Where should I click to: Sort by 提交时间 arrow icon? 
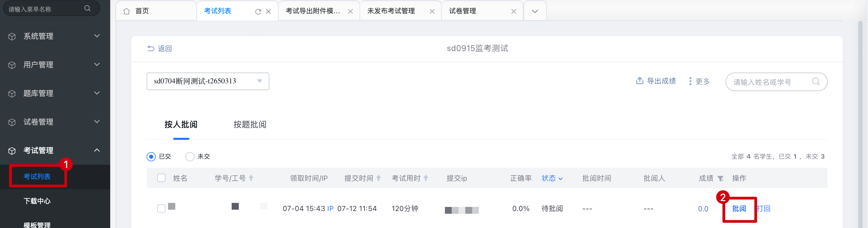pos(379,178)
